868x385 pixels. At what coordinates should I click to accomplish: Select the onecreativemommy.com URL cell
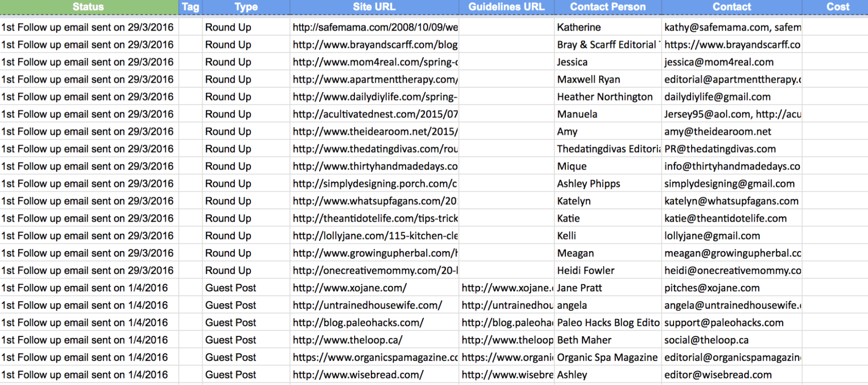click(374, 271)
